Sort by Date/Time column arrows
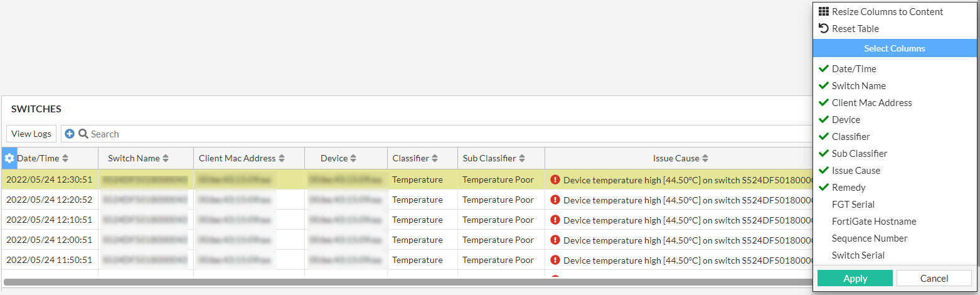 pos(65,158)
